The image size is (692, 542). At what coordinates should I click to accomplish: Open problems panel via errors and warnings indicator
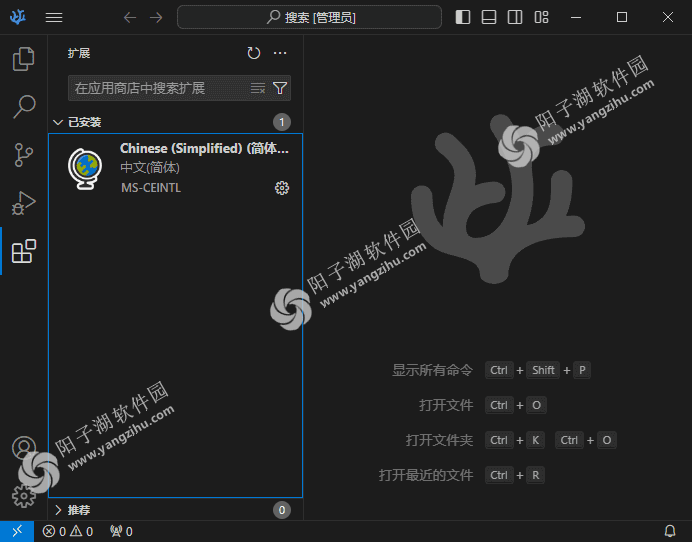point(68,531)
